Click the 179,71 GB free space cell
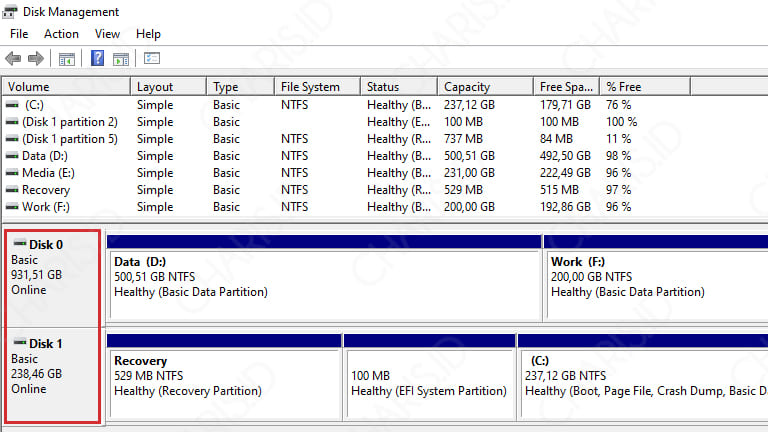 pyautogui.click(x=565, y=105)
